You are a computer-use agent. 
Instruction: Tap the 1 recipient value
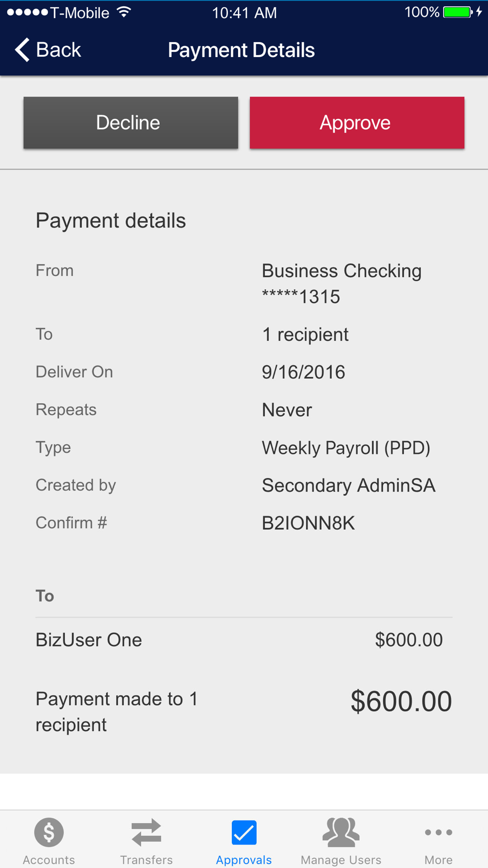(305, 335)
